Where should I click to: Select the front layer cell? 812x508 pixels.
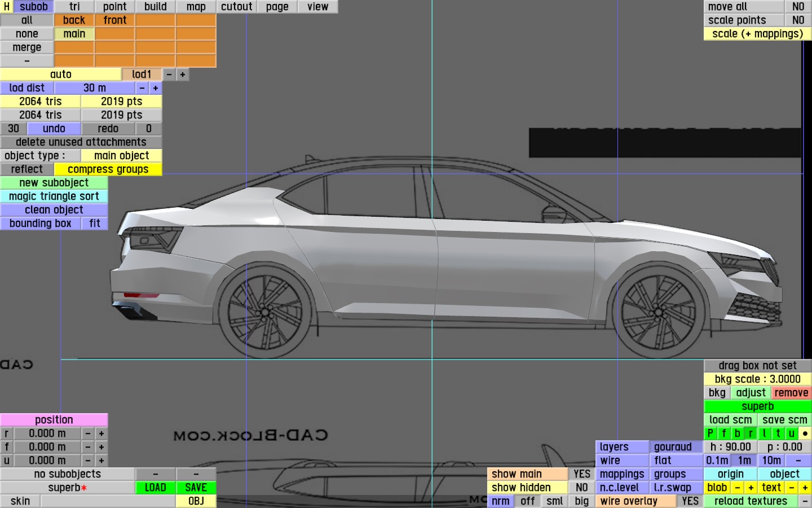pos(115,20)
